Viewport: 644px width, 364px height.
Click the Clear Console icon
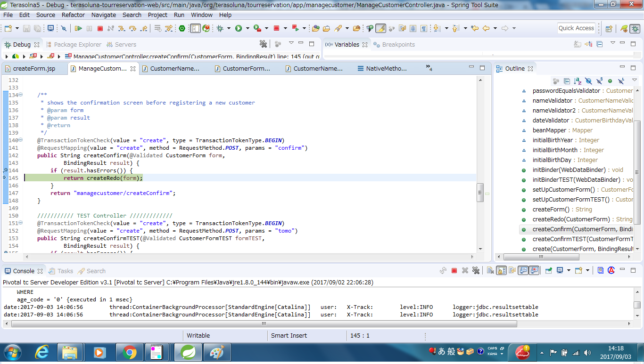(x=490, y=270)
